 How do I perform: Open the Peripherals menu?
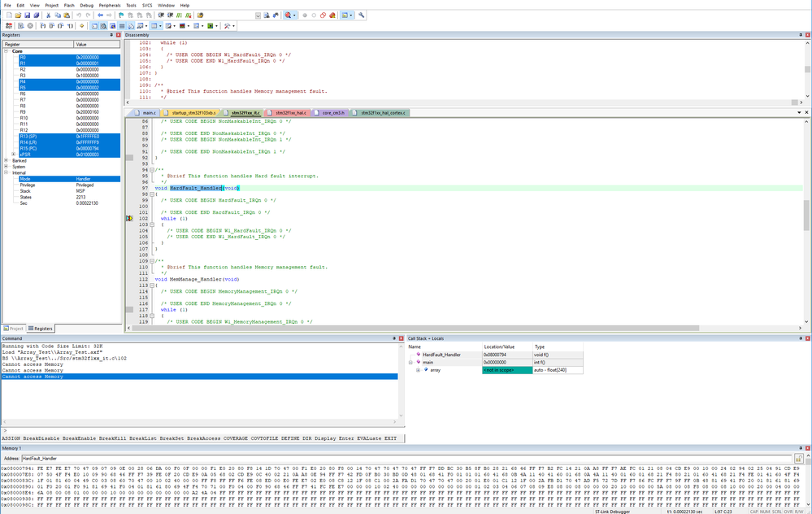(x=110, y=5)
